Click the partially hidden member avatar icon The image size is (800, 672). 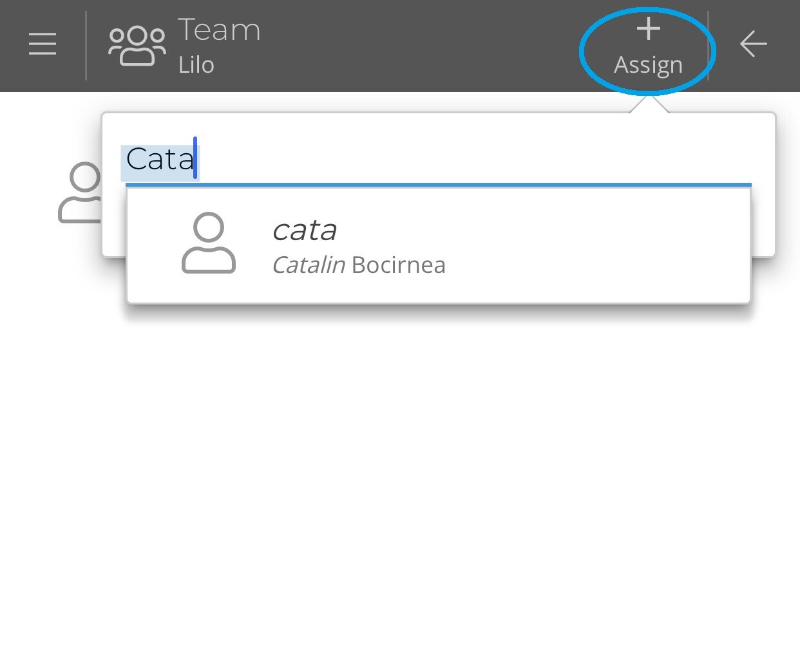coord(79,193)
